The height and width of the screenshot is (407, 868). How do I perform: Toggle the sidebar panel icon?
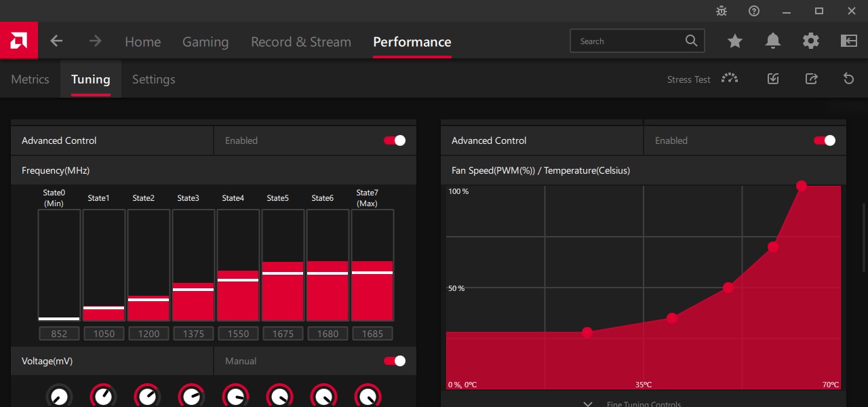(849, 41)
